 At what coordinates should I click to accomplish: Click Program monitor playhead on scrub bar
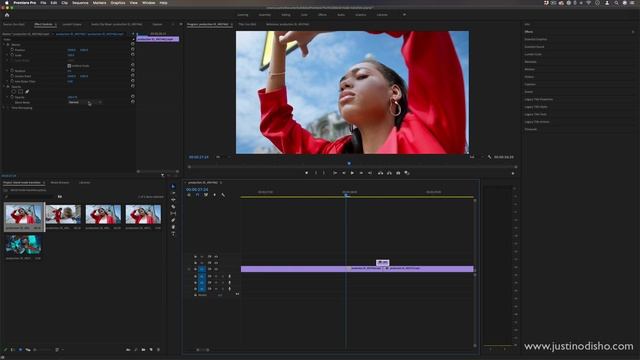pyautogui.click(x=349, y=164)
